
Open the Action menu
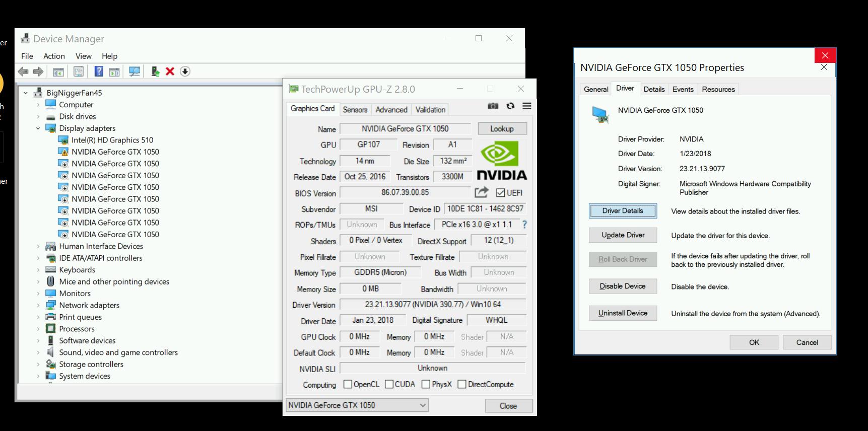(54, 56)
